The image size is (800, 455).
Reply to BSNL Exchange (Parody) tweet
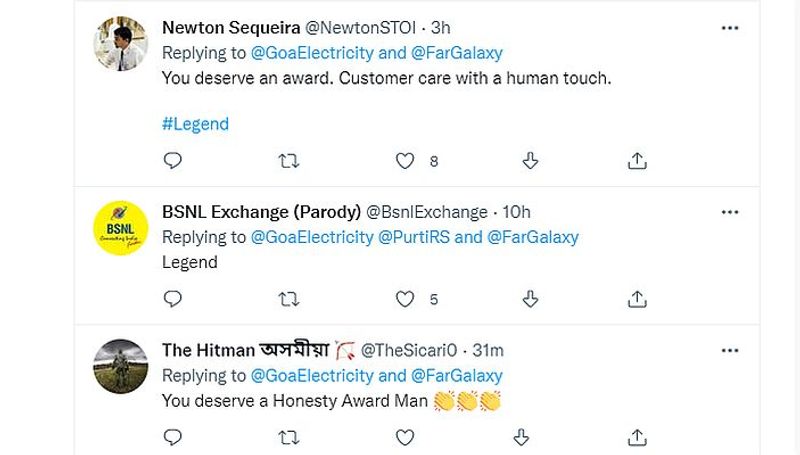coord(172,298)
